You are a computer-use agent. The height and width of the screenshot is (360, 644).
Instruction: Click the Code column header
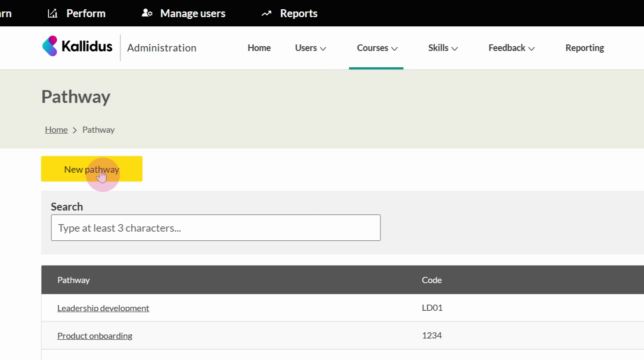431,280
